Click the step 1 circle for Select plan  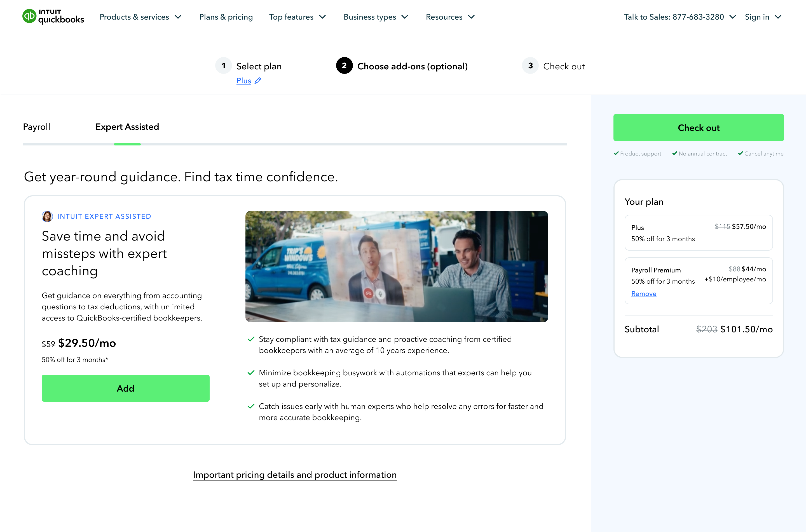coord(224,66)
